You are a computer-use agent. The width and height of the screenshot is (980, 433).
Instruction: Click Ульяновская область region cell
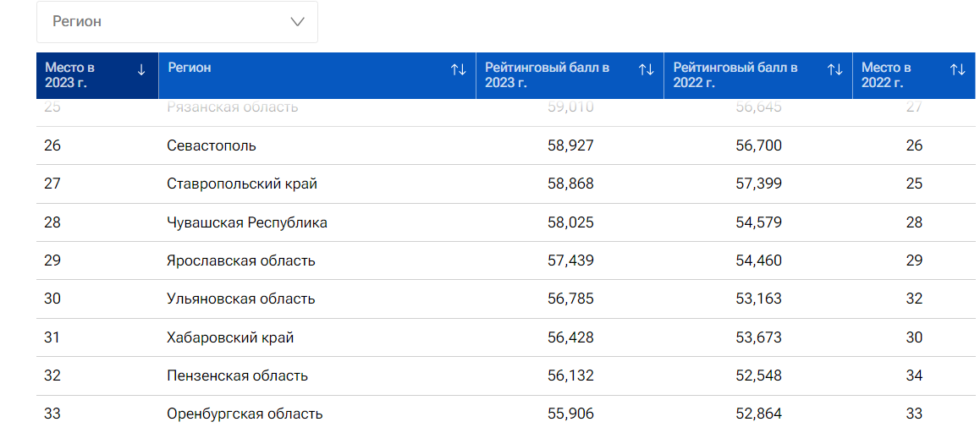[x=241, y=299]
